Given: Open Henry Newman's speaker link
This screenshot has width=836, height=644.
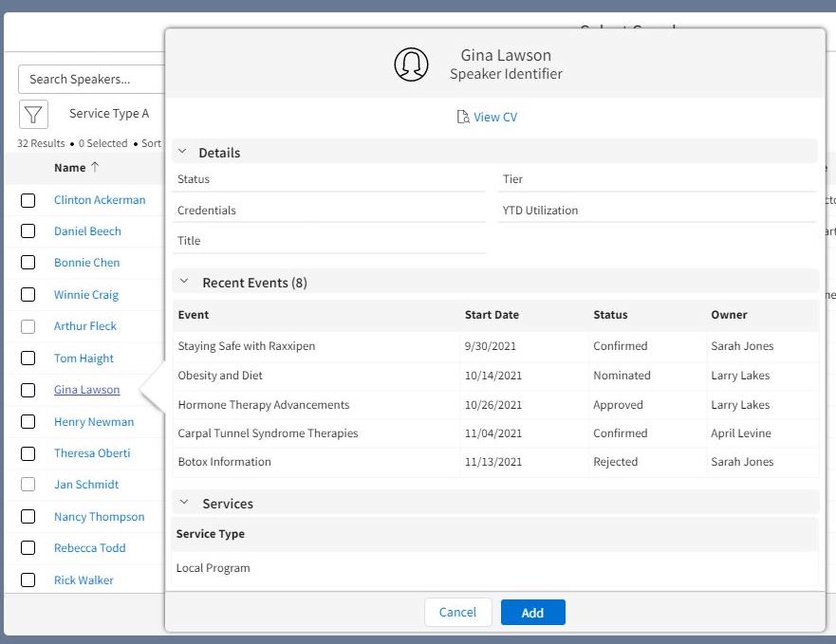Looking at the screenshot, I should click(94, 422).
